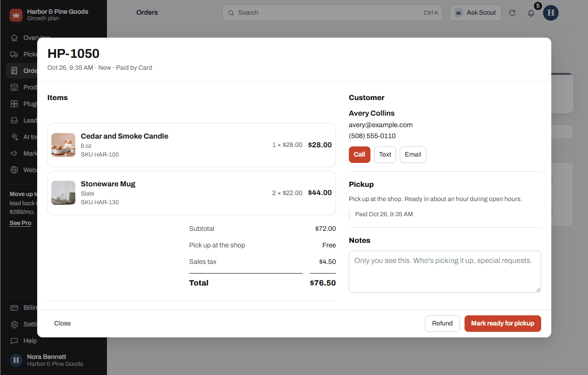588x375 pixels.
Task: Click the Harbor & Pine Goods crown logo
Action: coord(16,15)
